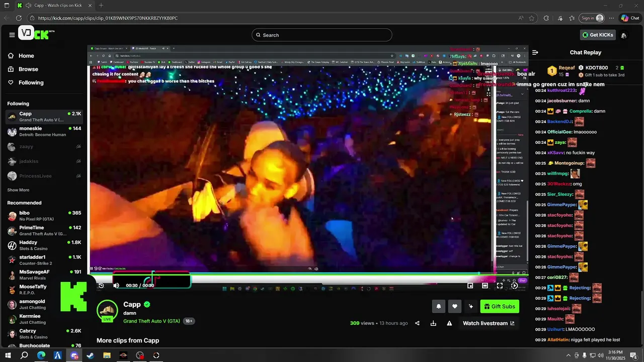This screenshot has width=644, height=362.
Task: Open recommended channel Cabrzy
Action: [44, 334]
